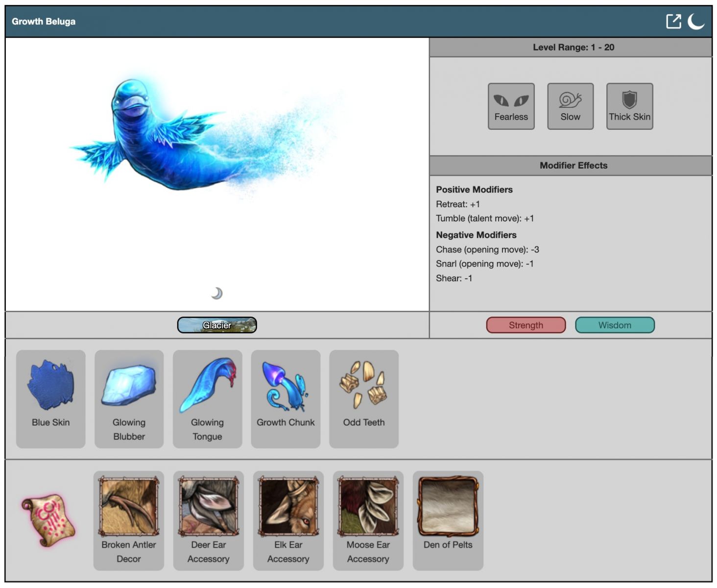This screenshot has height=588, width=717.
Task: Click the red Strength stat button
Action: (x=526, y=325)
